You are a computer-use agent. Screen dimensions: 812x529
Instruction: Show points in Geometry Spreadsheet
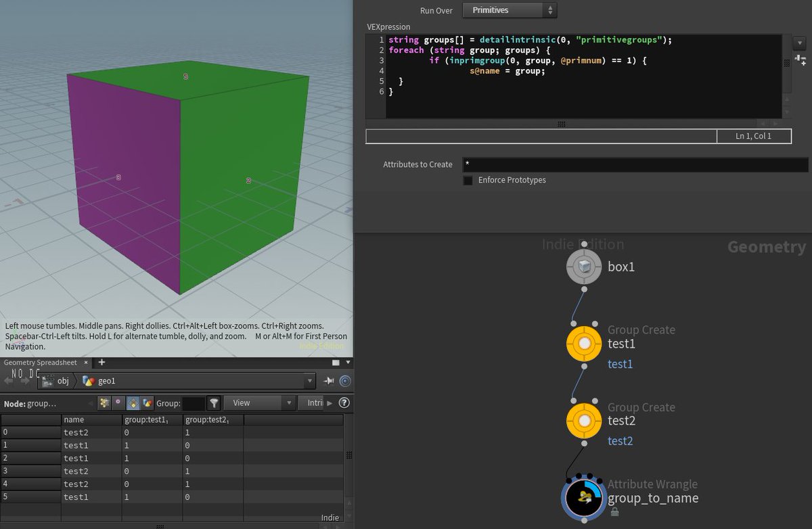[104, 402]
